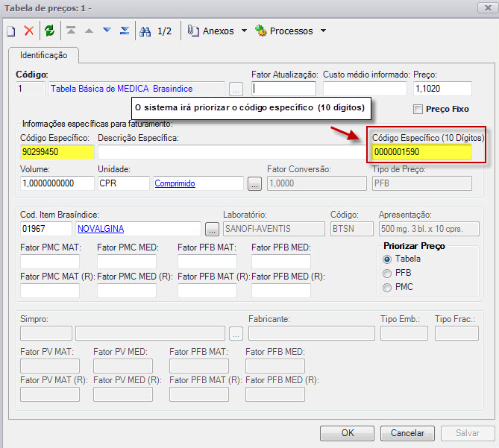
Task: Click the Tabela Básica de MEDICA Brasindice text
Action: [122, 89]
